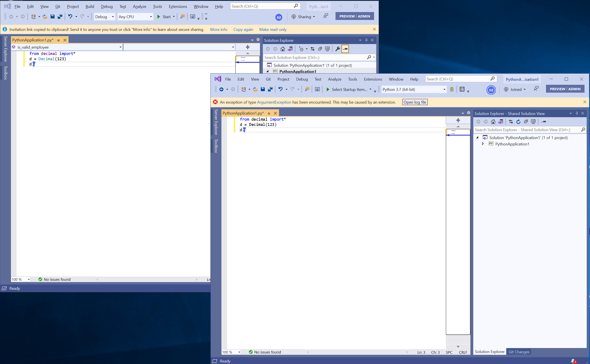Select the Save All icon in the toolbar
590x364 pixels.
pos(270,89)
